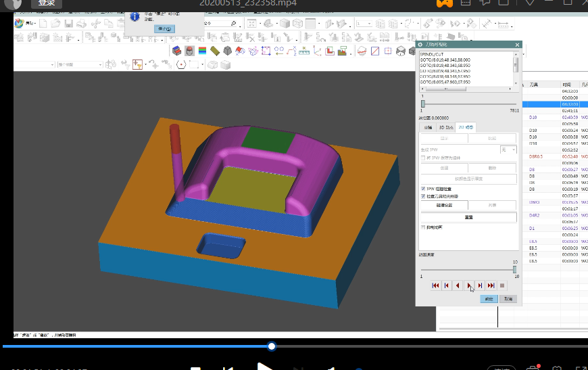The height and width of the screenshot is (370, 588).
Task: Click the copy icon in main toolbar
Action: click(108, 24)
